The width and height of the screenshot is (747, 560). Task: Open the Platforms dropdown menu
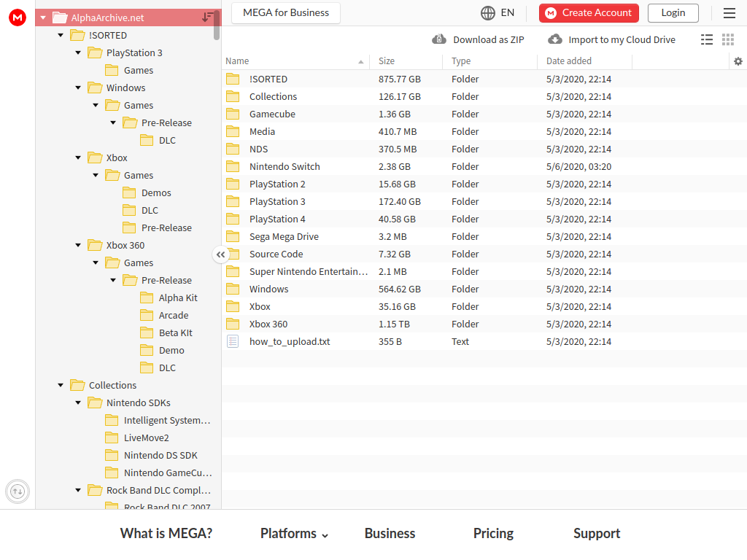[x=295, y=533]
